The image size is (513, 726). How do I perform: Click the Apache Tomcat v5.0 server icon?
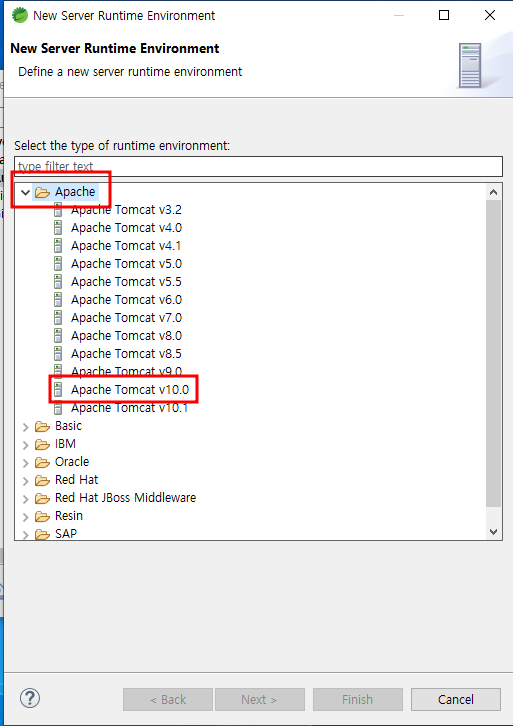(x=58, y=264)
